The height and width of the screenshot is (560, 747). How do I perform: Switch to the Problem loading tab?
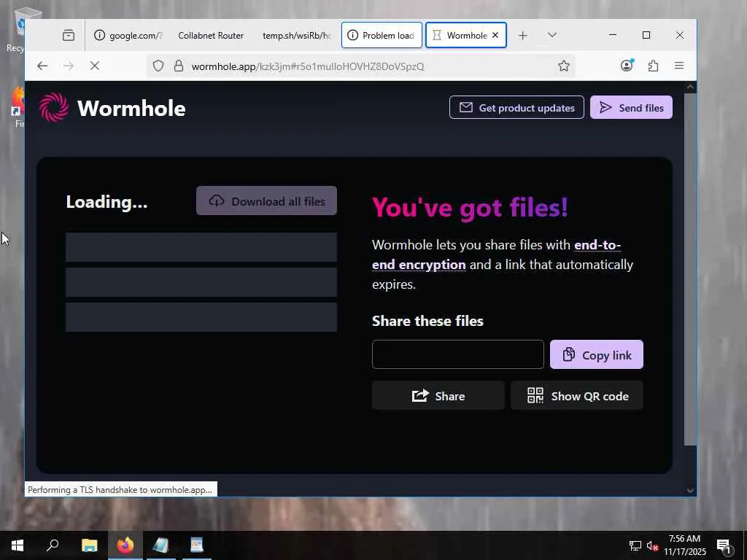pyautogui.click(x=382, y=35)
